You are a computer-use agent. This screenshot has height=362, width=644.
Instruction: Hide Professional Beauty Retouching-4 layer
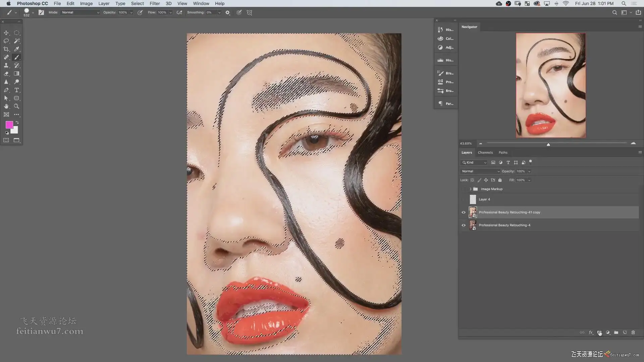(464, 225)
